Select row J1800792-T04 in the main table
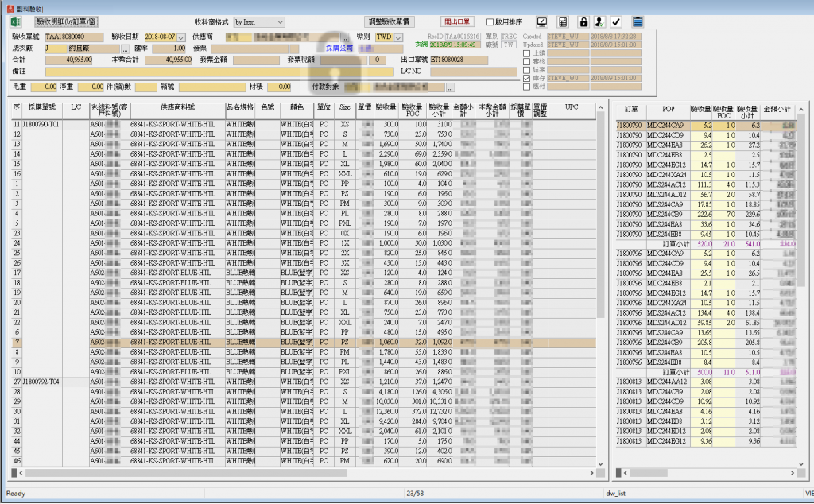The image size is (814, 504). click(x=303, y=382)
